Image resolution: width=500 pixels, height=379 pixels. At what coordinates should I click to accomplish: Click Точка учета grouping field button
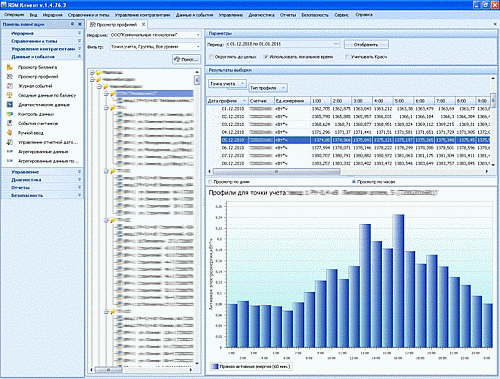point(228,84)
